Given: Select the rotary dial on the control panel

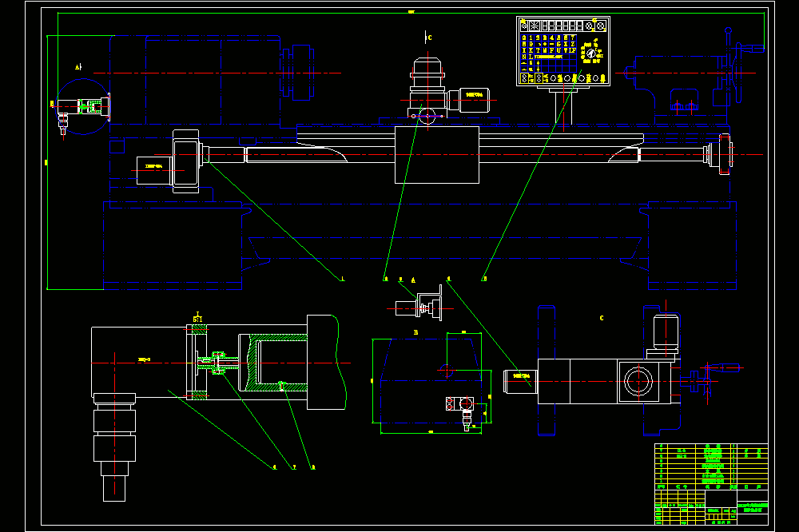Looking at the screenshot, I should click(x=591, y=53).
